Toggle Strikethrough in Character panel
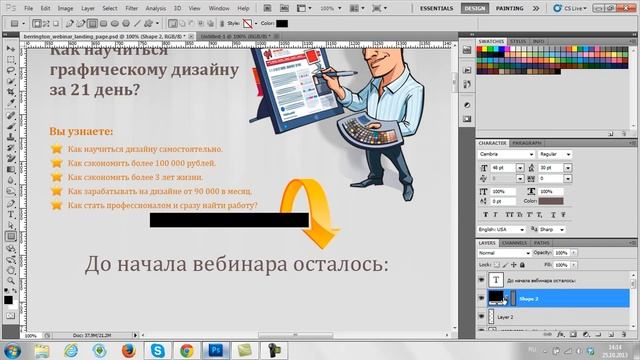Image resolution: width=640 pixels, height=360 pixels. 563,215
